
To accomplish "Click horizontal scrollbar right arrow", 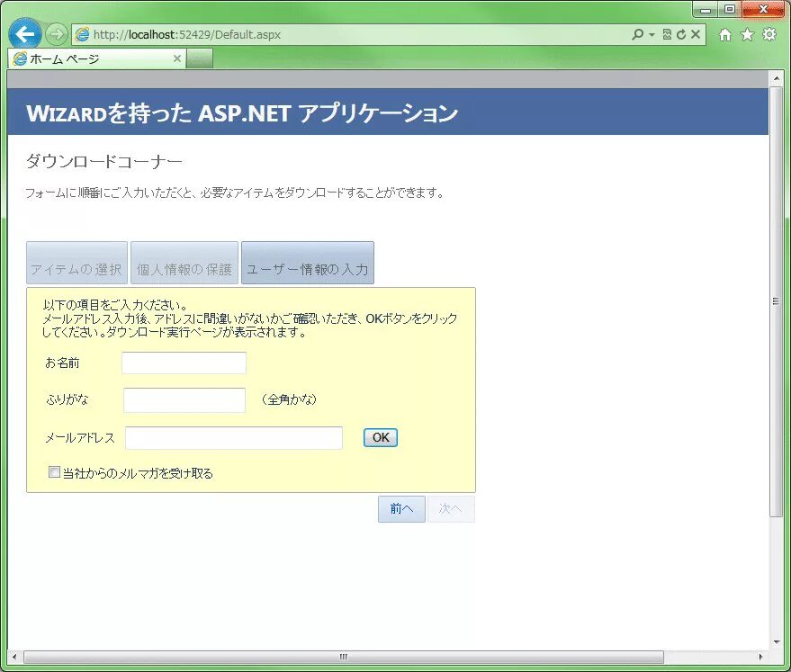I will (x=761, y=657).
